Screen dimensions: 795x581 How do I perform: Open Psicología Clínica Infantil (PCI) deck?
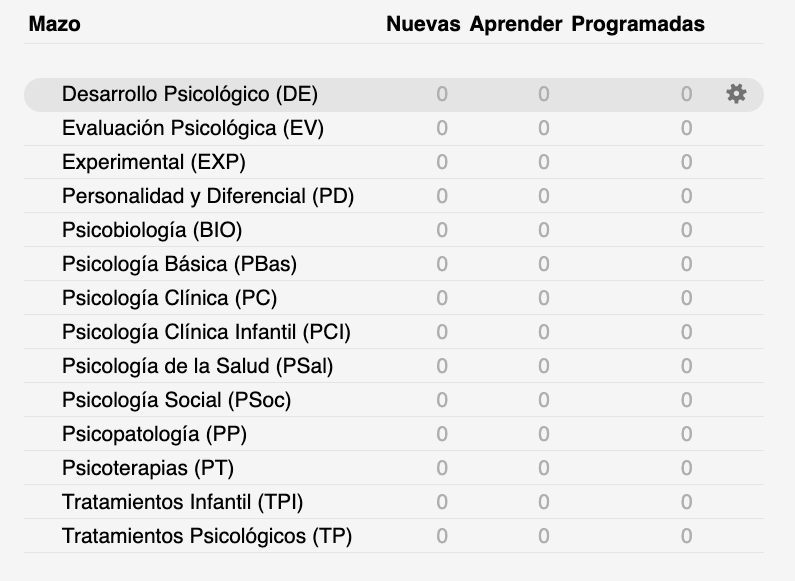pos(206,332)
